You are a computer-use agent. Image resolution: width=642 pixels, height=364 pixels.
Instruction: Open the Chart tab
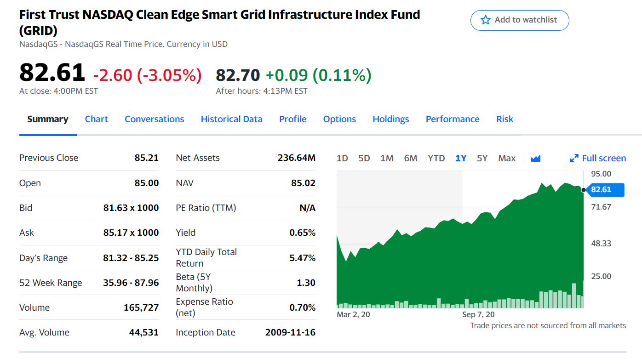97,119
